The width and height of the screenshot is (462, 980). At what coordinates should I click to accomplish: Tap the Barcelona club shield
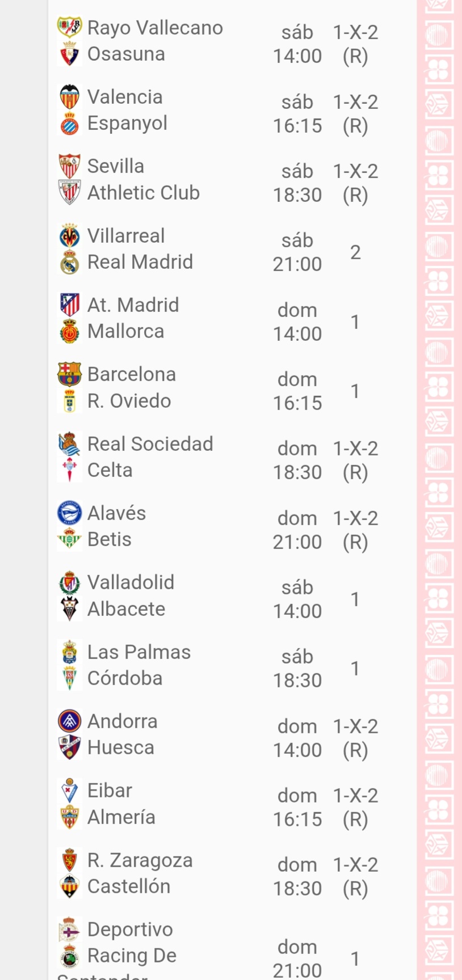tap(70, 374)
